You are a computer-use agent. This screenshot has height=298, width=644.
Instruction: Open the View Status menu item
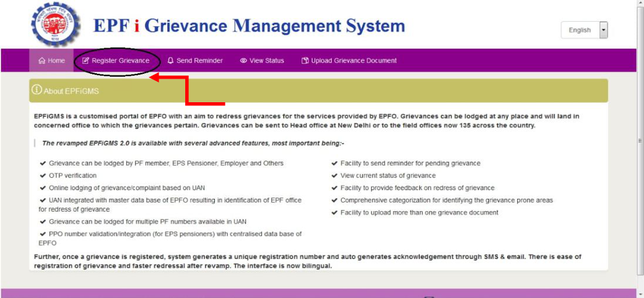[262, 61]
